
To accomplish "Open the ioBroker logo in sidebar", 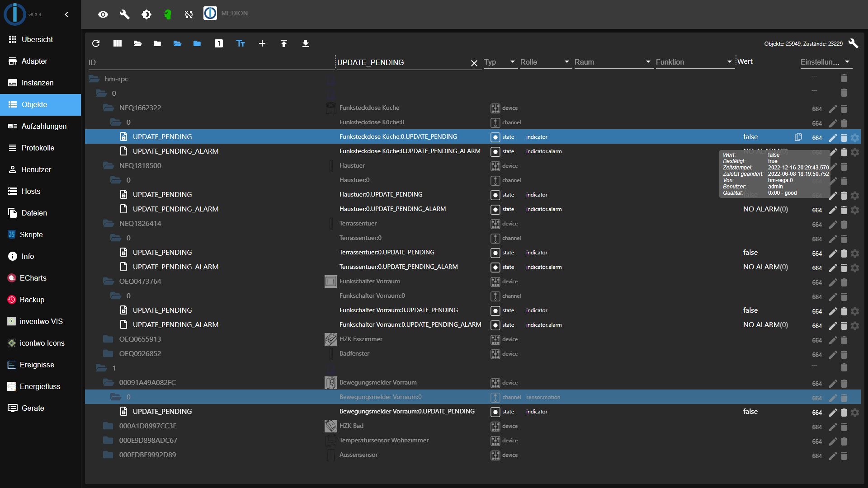I will coord(15,14).
